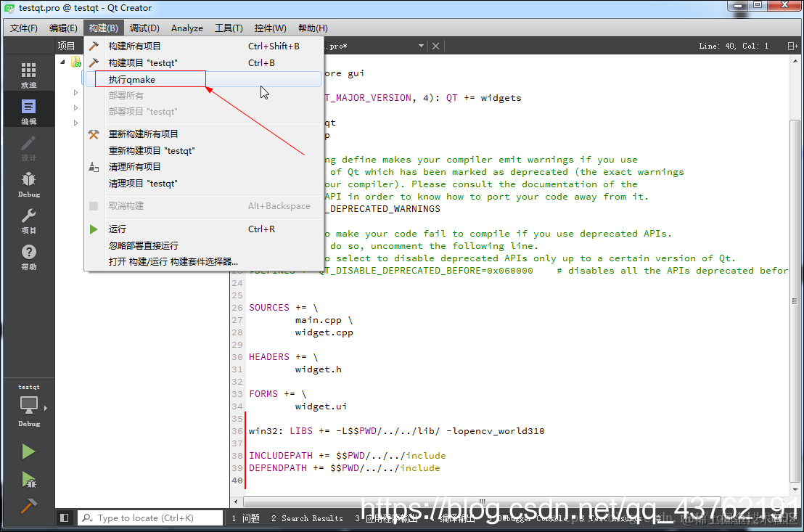Click the hammer icon of 构建所有项目
This screenshot has width=804, height=532.
(x=94, y=46)
